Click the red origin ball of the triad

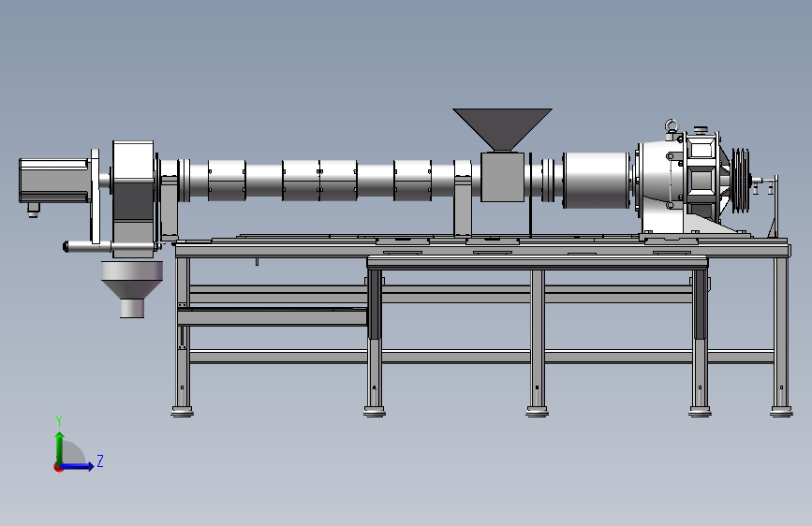[58, 467]
